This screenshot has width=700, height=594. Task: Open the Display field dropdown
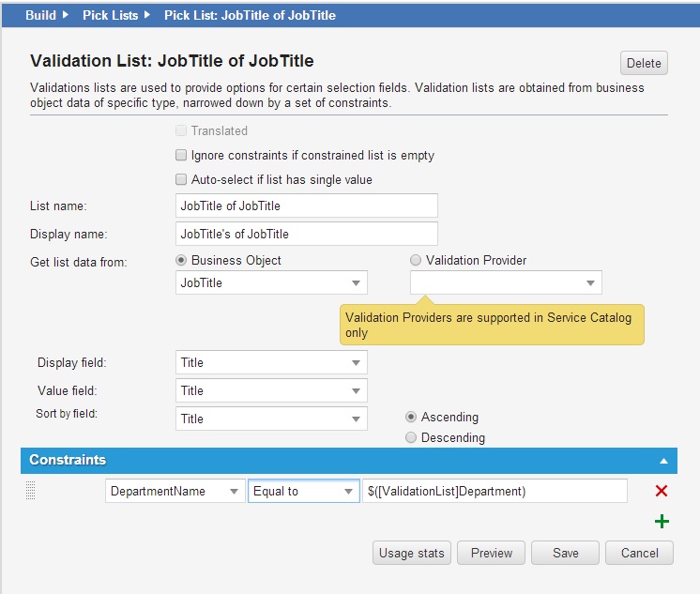click(271, 362)
